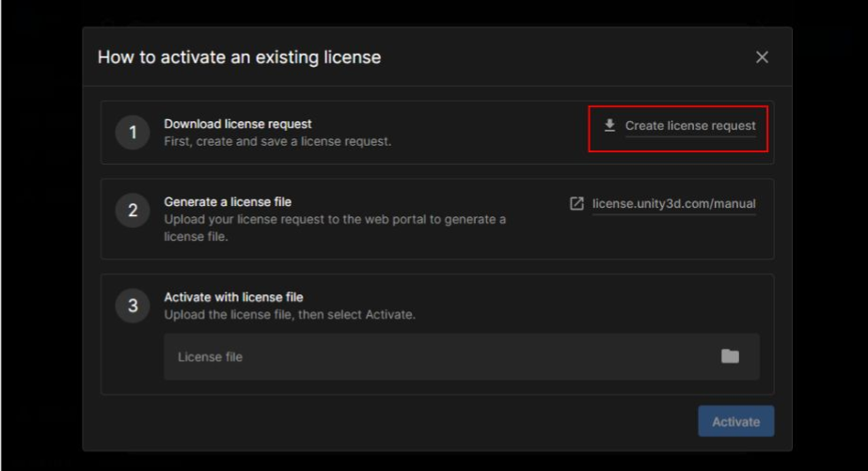Open the license.unity3d.com/manual link

click(x=673, y=204)
